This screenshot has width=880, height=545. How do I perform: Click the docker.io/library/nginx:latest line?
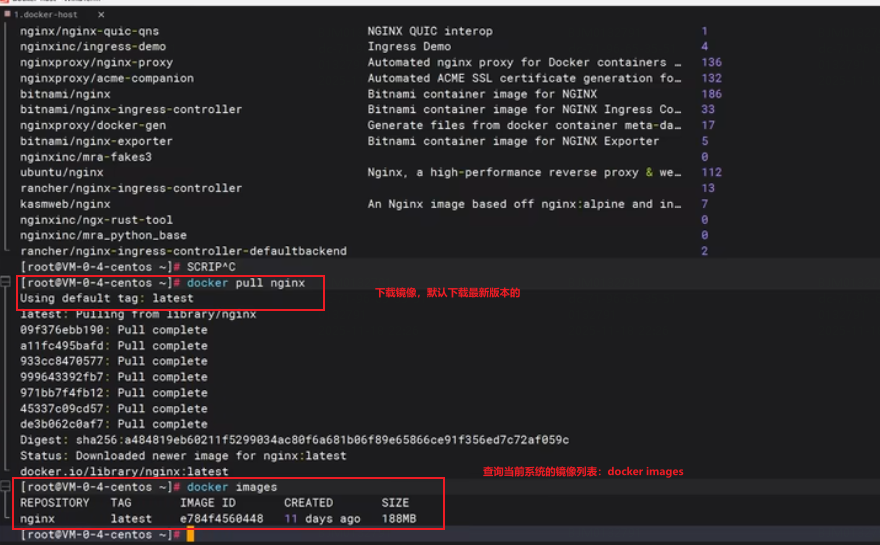tap(124, 471)
